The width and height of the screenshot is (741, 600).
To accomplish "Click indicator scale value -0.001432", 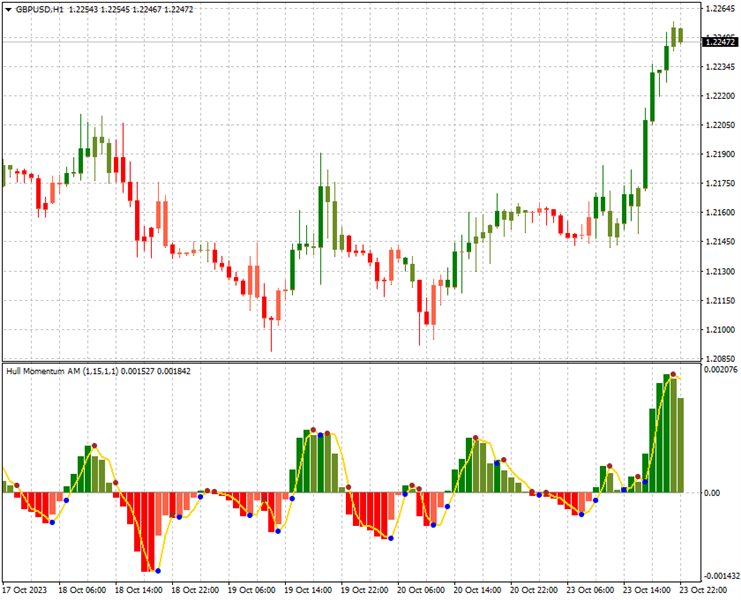I will pos(720,576).
